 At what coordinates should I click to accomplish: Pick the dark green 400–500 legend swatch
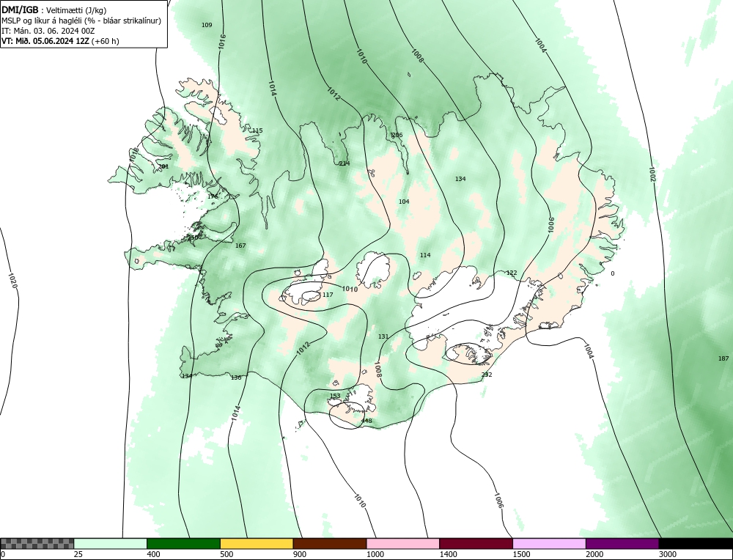click(x=183, y=543)
